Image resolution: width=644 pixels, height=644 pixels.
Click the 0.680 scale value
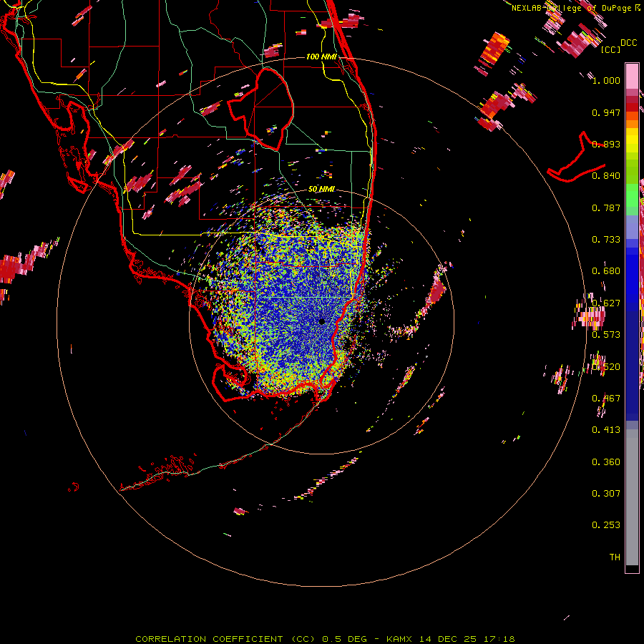(x=606, y=271)
